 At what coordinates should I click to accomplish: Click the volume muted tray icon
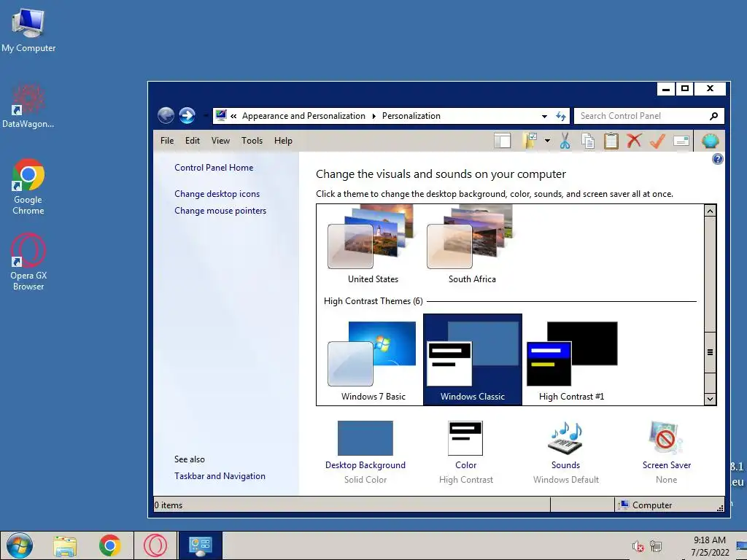coord(638,546)
